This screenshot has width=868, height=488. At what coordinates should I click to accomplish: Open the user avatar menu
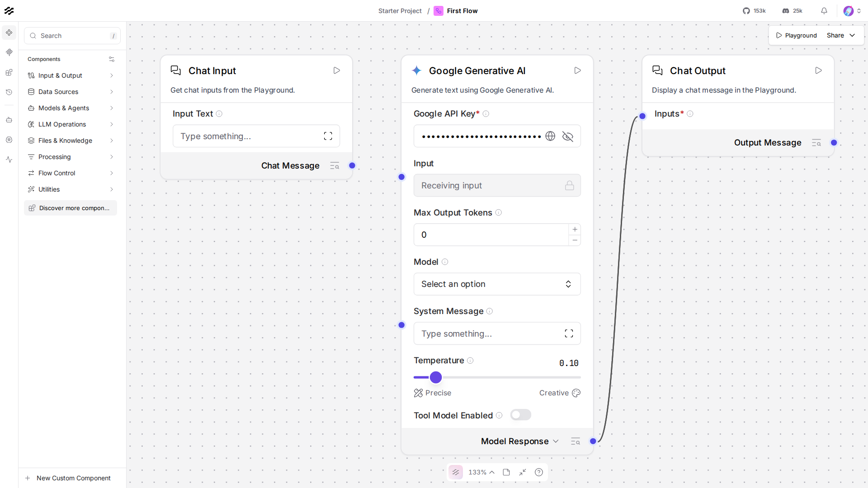tap(852, 11)
